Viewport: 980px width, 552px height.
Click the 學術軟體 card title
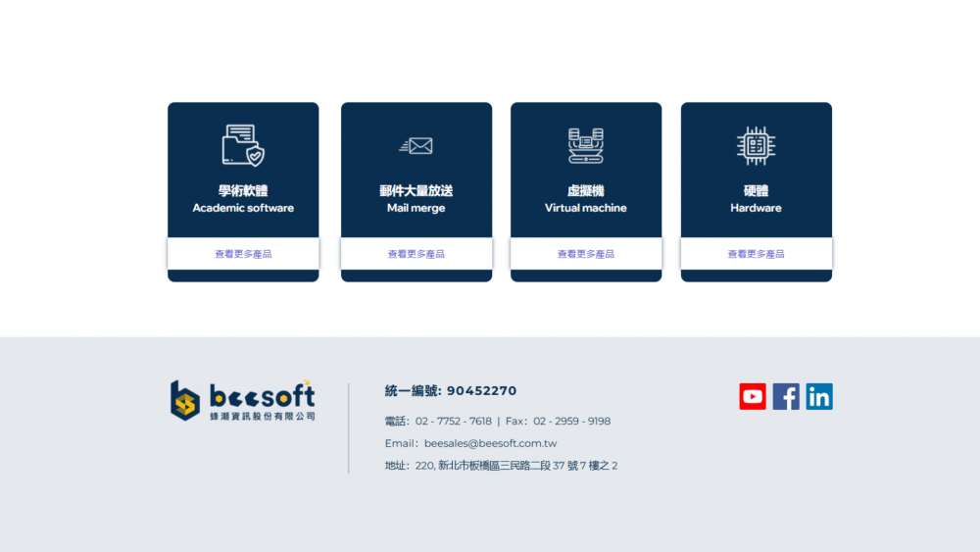[243, 191]
